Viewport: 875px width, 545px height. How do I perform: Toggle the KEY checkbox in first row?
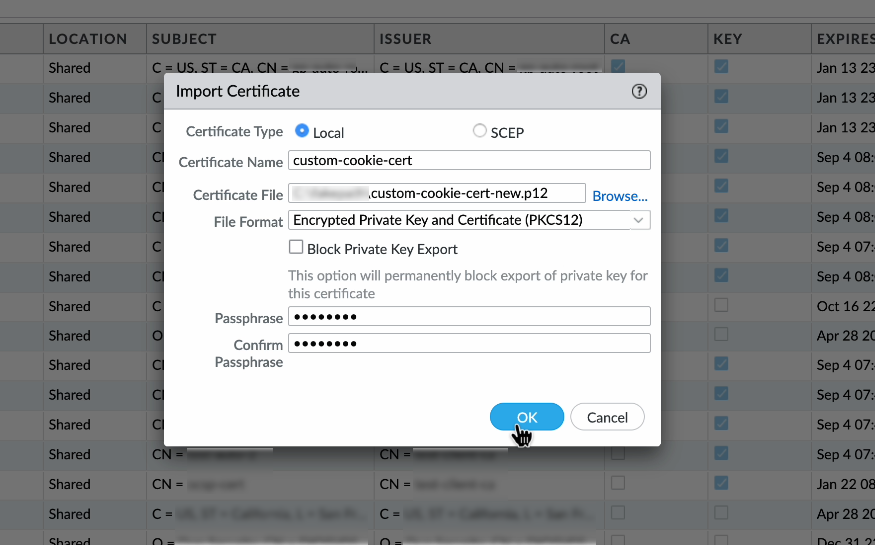tap(721, 67)
